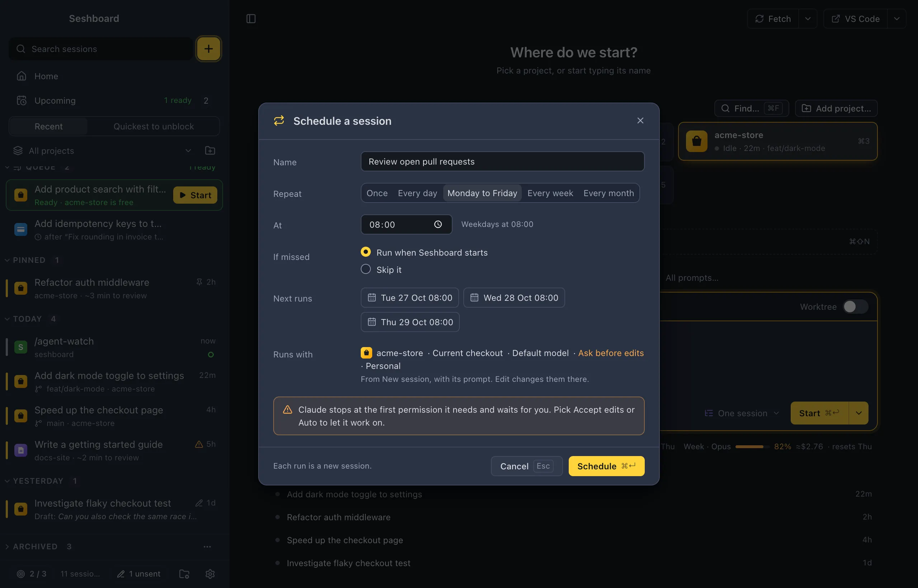Click the yellow plus new session button
Screen dimensions: 918x588
(x=208, y=49)
